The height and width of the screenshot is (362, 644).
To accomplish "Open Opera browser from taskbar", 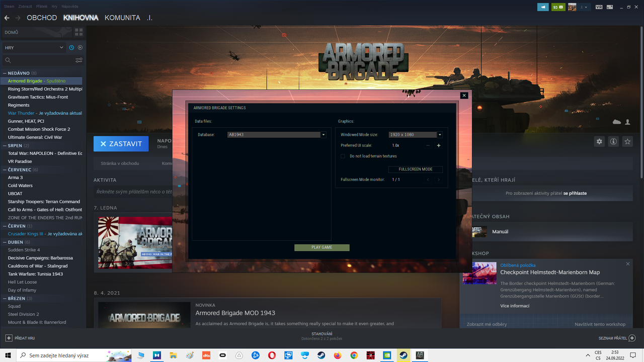I will click(x=272, y=355).
